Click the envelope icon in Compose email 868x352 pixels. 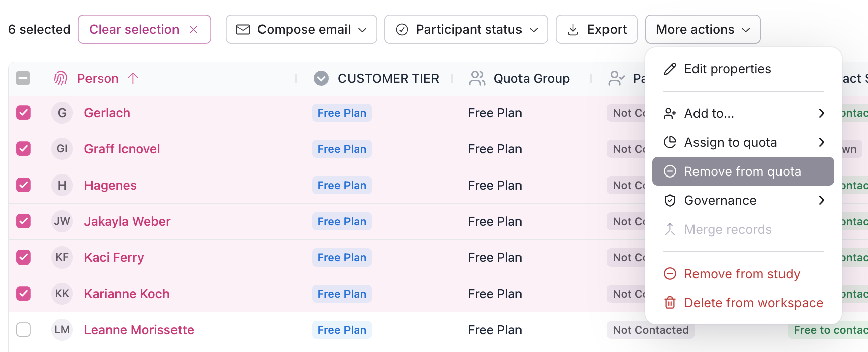[x=243, y=30]
